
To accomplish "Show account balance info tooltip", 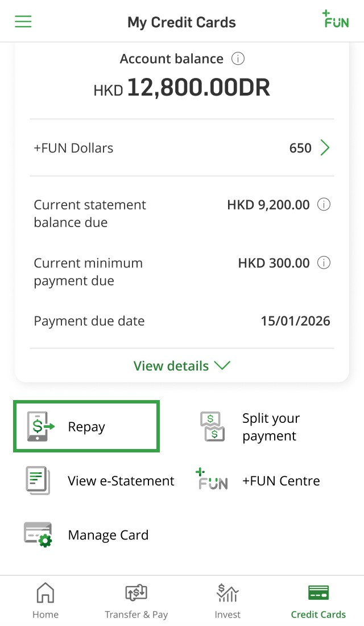I will (x=238, y=59).
